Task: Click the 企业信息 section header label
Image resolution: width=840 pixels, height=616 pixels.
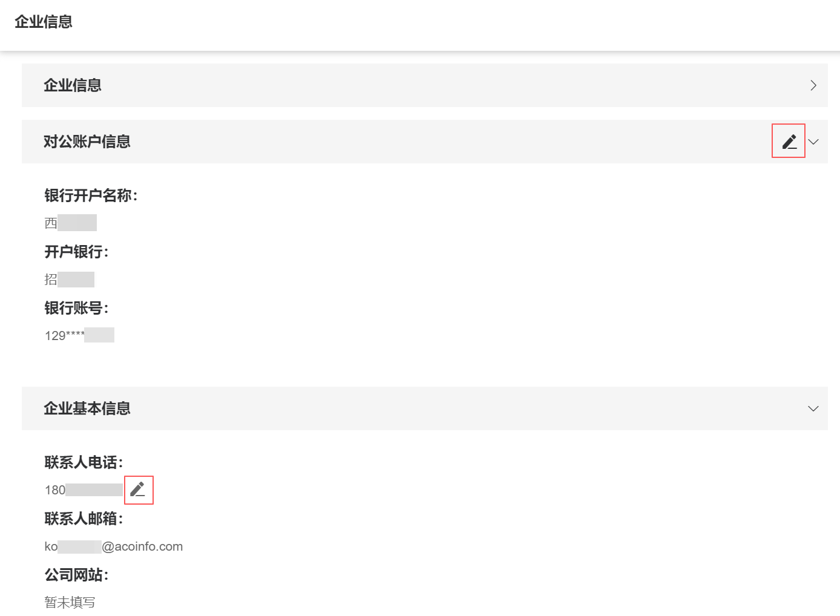Action: pos(73,85)
